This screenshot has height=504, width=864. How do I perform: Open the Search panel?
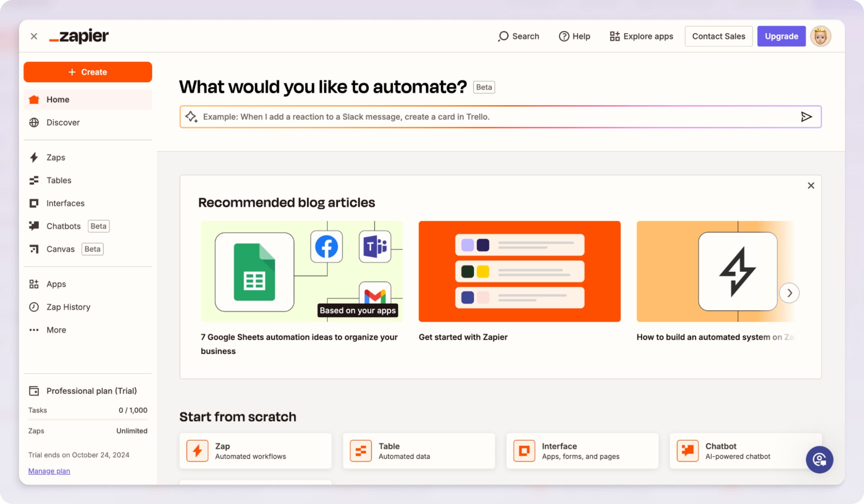(x=518, y=36)
